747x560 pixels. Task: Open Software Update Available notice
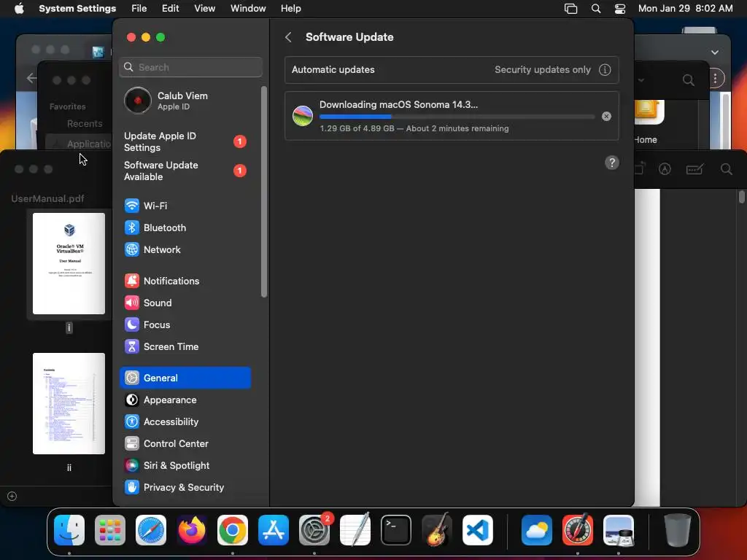click(185, 171)
